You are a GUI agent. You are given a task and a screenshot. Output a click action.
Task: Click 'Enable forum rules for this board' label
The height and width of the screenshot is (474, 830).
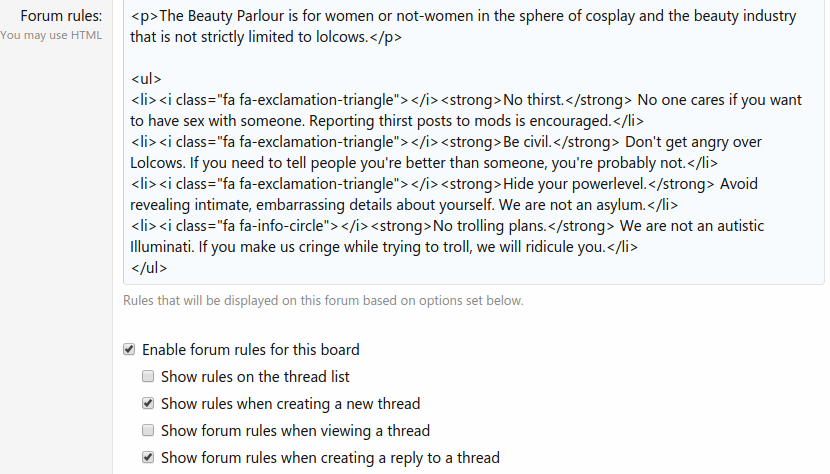pyautogui.click(x=251, y=350)
